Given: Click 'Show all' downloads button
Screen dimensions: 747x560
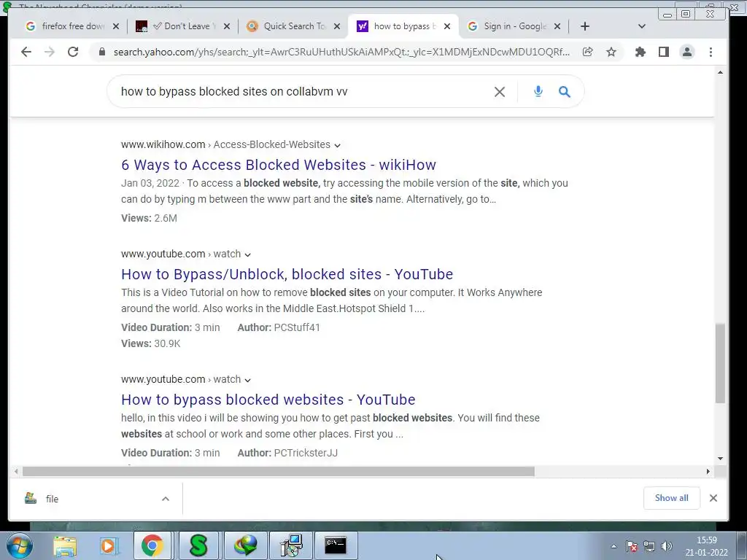Looking at the screenshot, I should [x=671, y=498].
